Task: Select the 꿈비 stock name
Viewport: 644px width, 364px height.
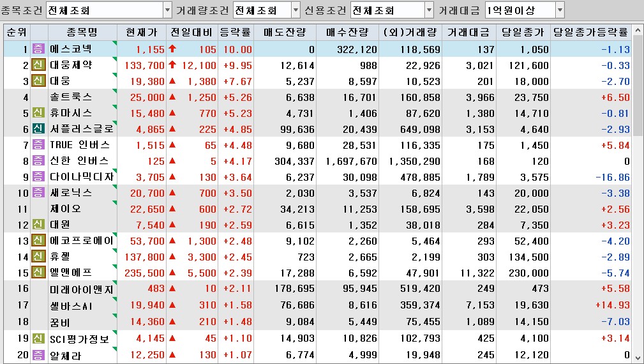Action: coord(60,322)
